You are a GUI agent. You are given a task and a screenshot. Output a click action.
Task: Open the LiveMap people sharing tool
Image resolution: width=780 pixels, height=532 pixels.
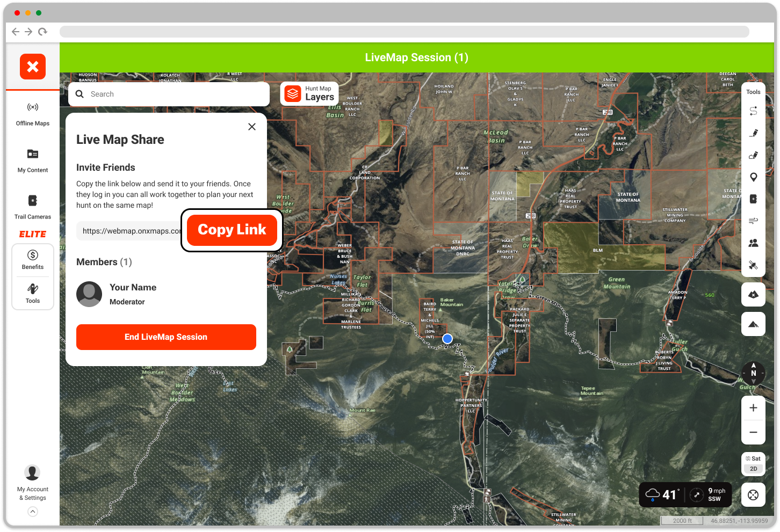(753, 243)
